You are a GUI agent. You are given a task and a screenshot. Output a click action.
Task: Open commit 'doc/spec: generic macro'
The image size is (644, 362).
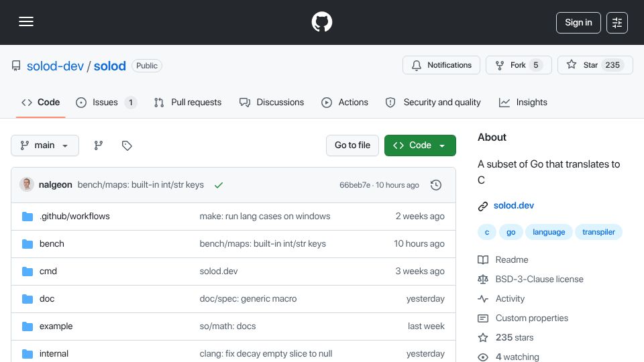(248, 299)
